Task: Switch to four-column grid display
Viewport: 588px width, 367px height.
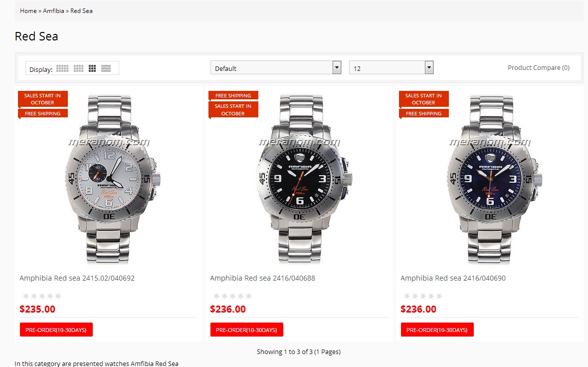Action: point(78,68)
